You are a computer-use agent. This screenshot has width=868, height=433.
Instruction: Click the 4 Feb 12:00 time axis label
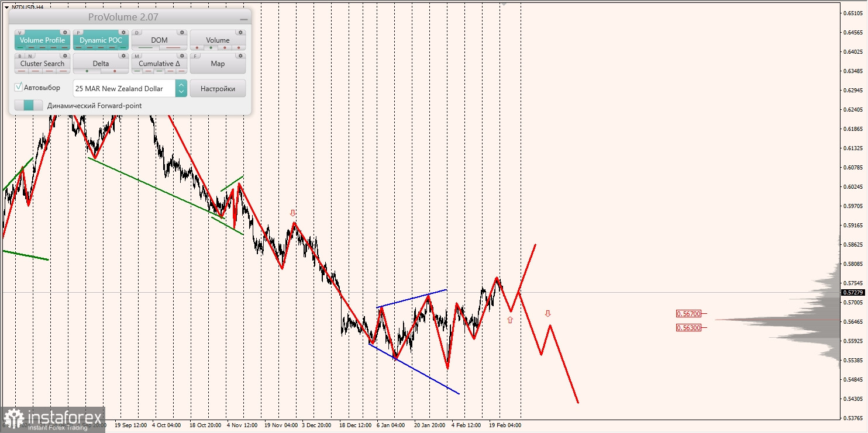(x=466, y=425)
